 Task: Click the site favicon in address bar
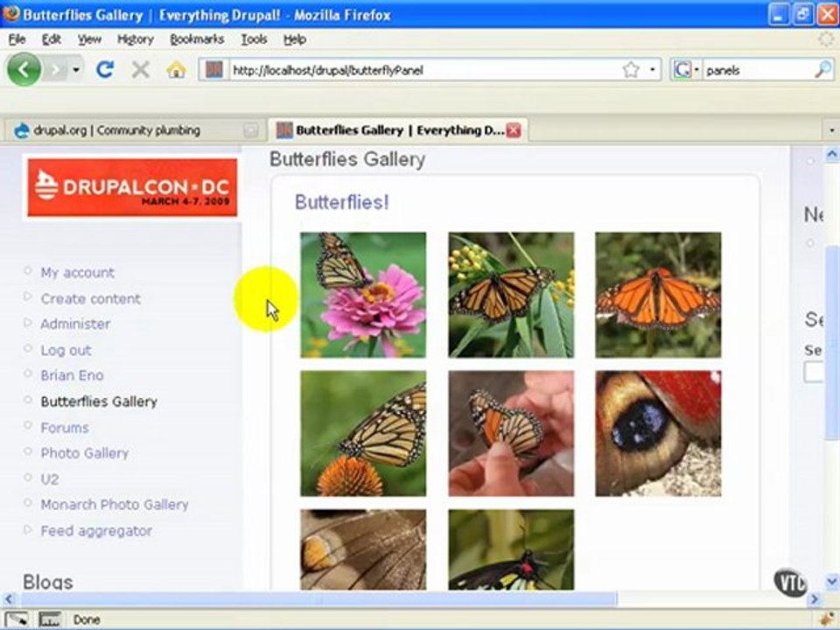(214, 70)
